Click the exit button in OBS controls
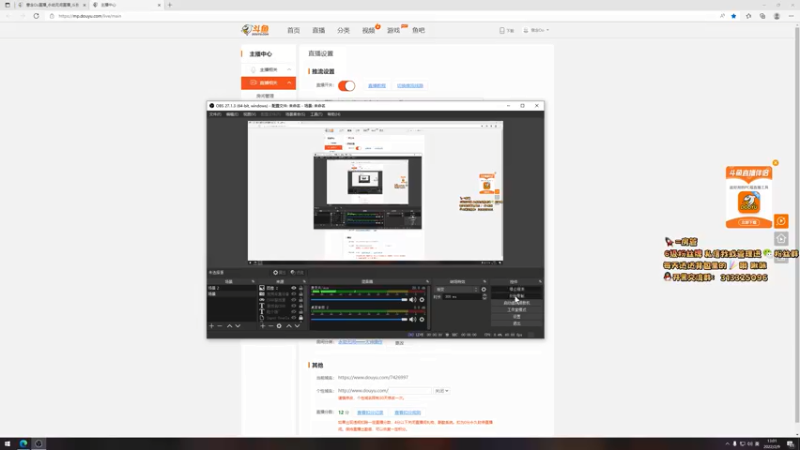800x450 pixels. [x=516, y=323]
